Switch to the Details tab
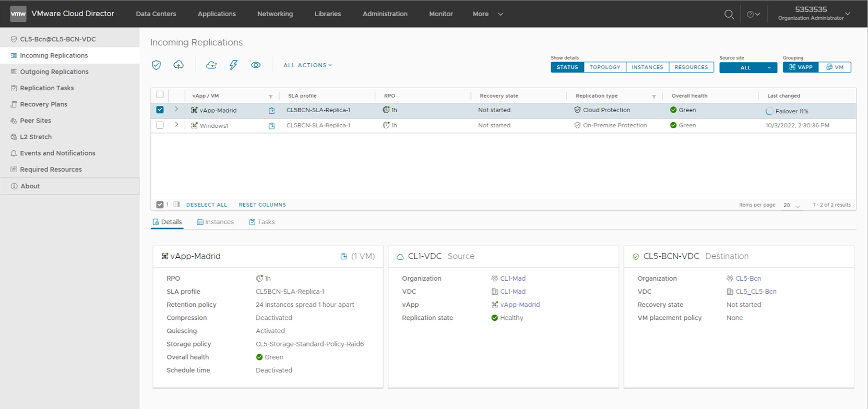This screenshot has width=868, height=409. coord(167,222)
